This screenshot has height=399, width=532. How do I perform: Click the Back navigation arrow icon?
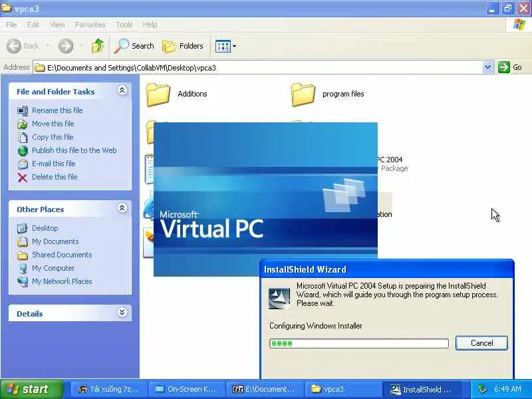[14, 46]
